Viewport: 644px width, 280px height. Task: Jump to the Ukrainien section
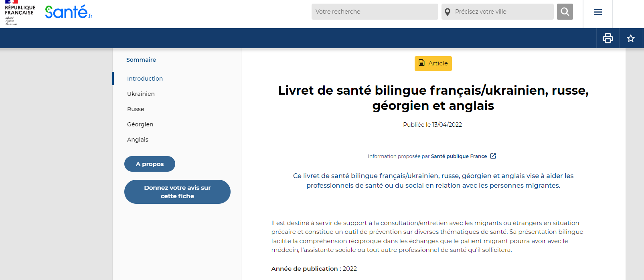point(141,94)
